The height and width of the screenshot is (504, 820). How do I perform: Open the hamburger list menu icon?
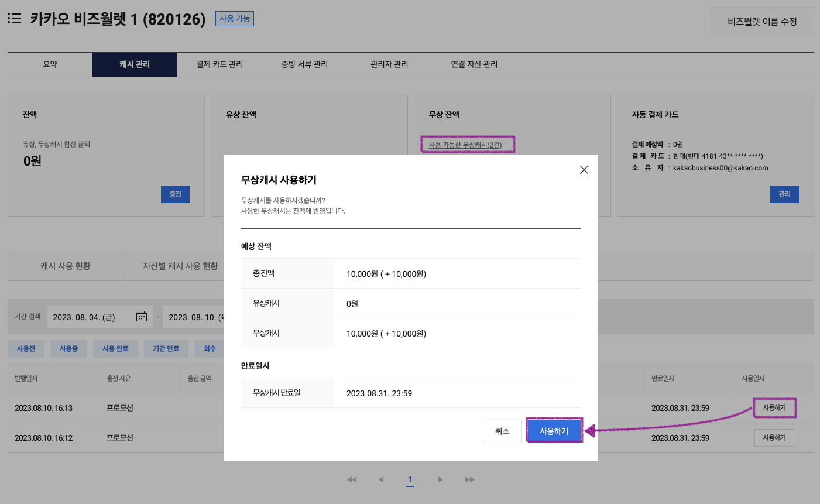tap(15, 19)
